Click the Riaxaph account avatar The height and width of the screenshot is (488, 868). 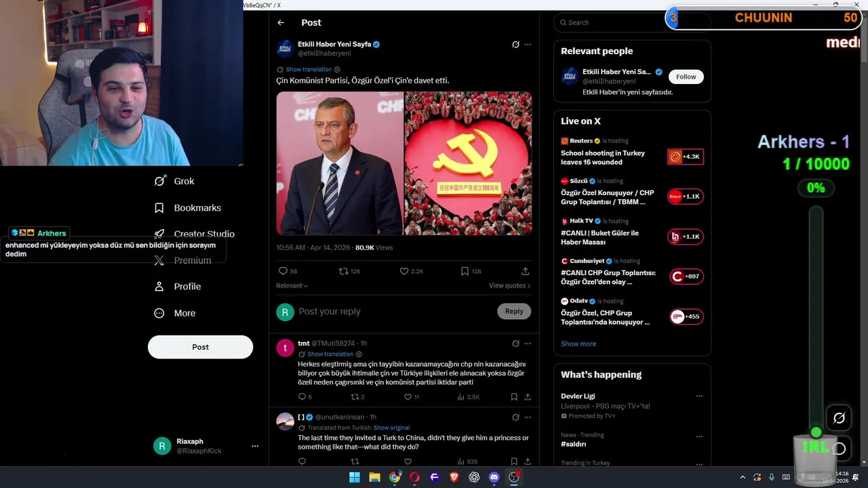pos(162,446)
